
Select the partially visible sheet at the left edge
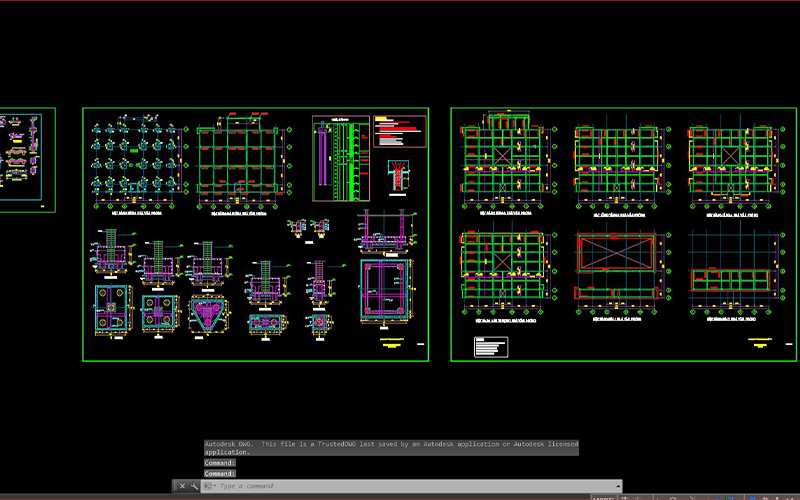coord(26,160)
